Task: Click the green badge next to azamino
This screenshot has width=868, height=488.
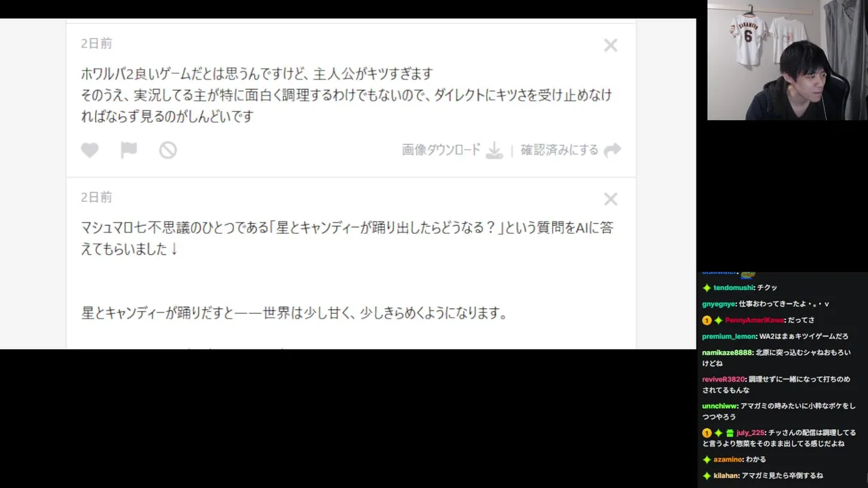Action: click(707, 460)
